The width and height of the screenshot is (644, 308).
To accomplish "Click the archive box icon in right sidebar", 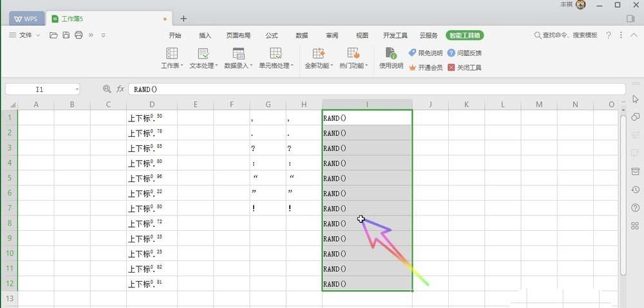I will tap(636, 172).
